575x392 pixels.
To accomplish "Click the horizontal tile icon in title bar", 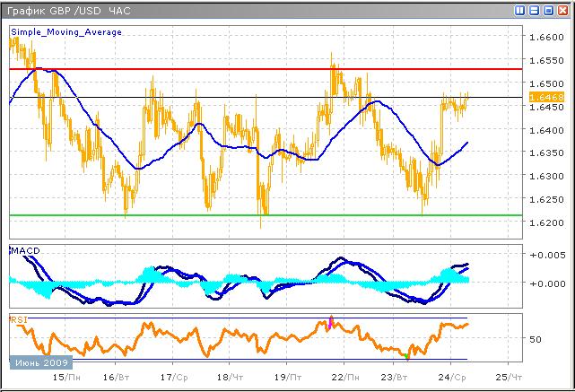I will coord(535,10).
